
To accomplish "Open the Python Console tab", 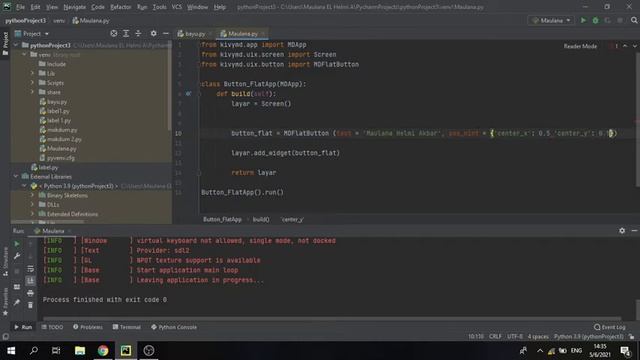I will click(x=174, y=327).
